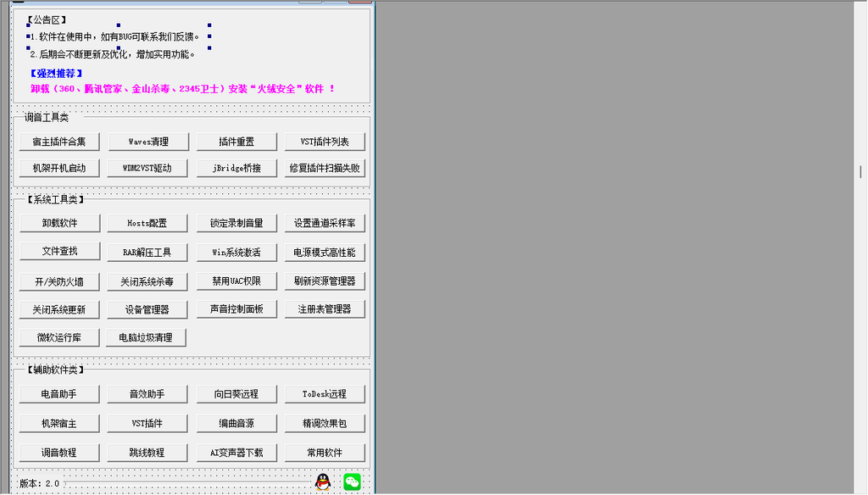
Task: Click the 电音助手 button
Action: (59, 394)
